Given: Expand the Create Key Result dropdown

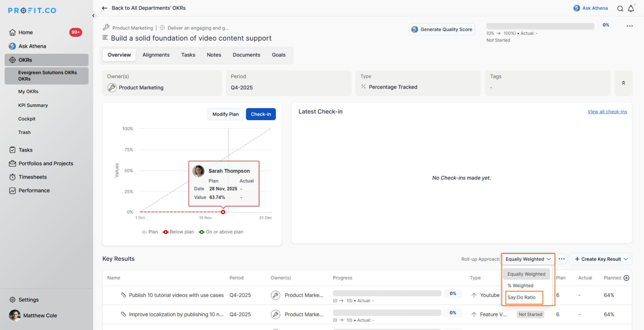Looking at the screenshot, I should 626,259.
